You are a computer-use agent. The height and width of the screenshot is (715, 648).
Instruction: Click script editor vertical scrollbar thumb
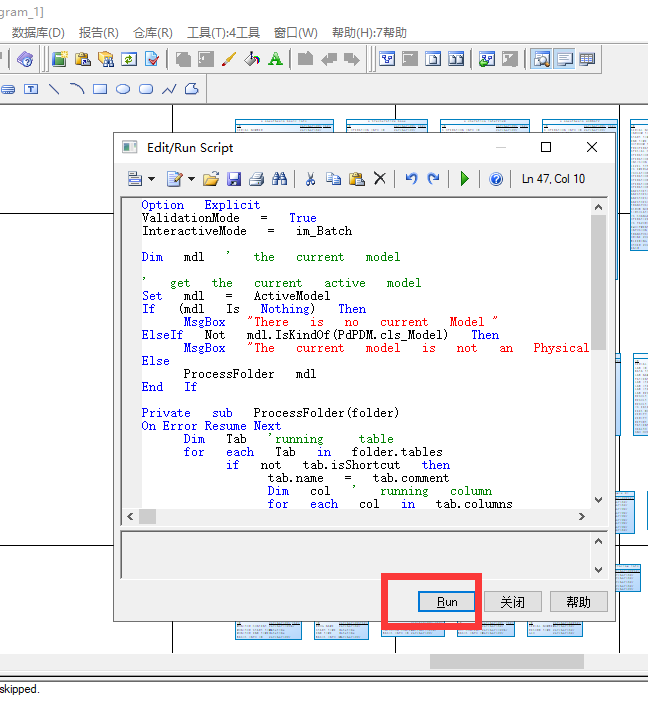[x=599, y=283]
